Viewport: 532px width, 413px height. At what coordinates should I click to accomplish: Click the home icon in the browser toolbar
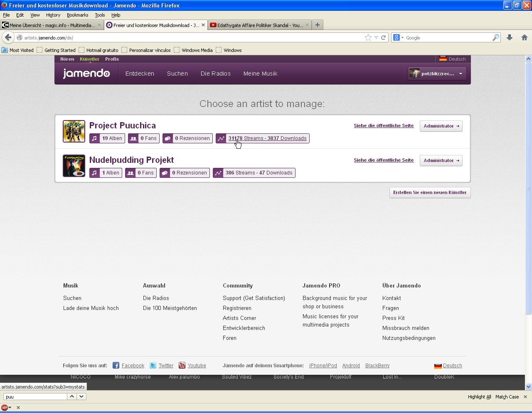[524, 37]
